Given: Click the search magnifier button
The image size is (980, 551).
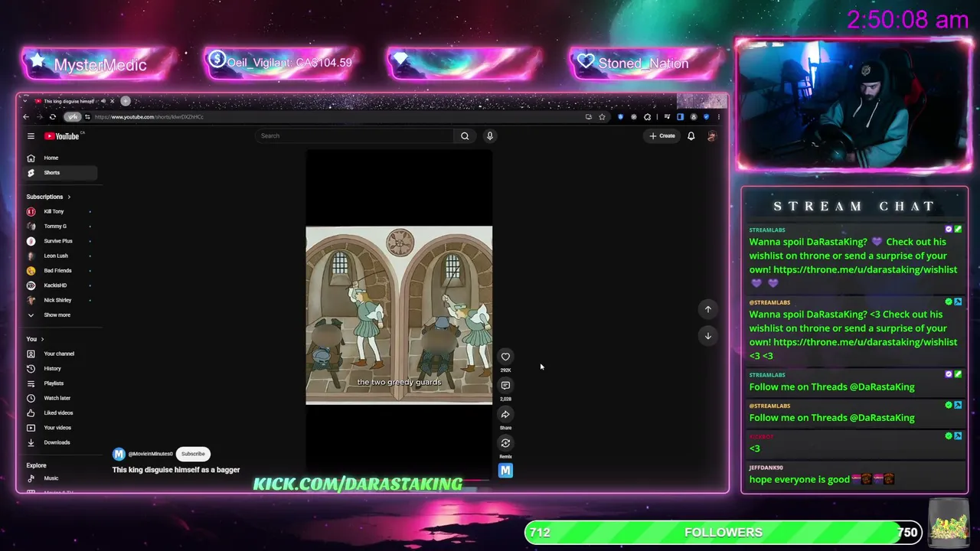Looking at the screenshot, I should point(465,136).
